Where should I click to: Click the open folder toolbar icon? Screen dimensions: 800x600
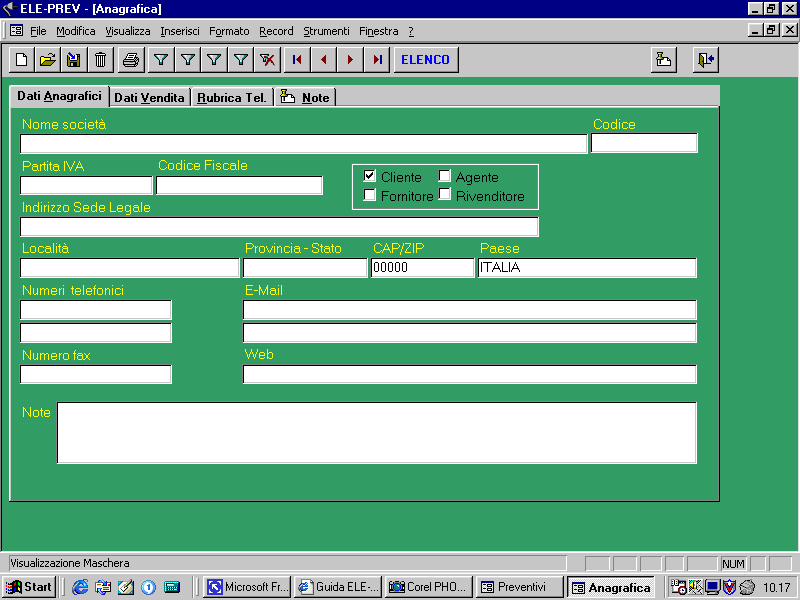pos(47,60)
